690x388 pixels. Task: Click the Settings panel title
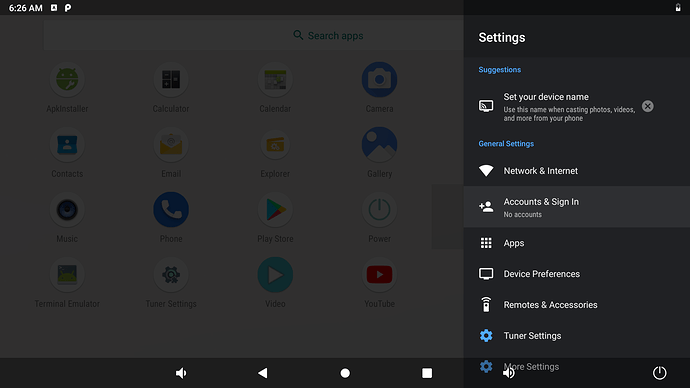click(x=502, y=37)
